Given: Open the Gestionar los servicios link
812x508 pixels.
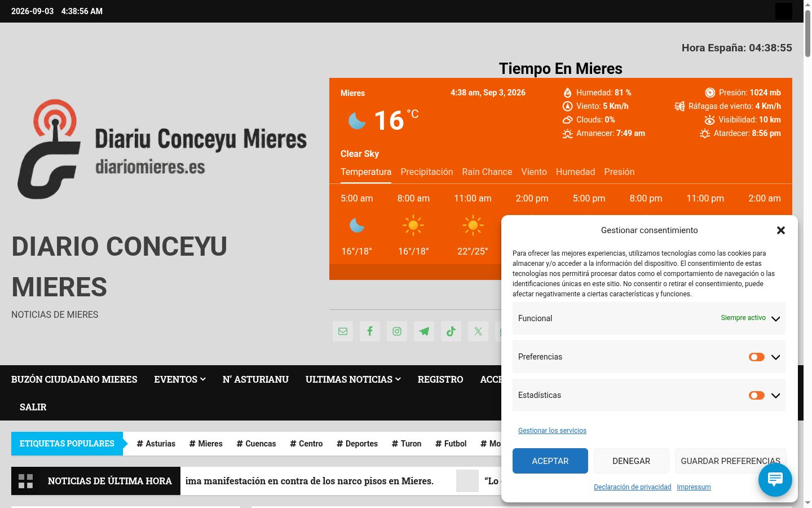Looking at the screenshot, I should 552,431.
